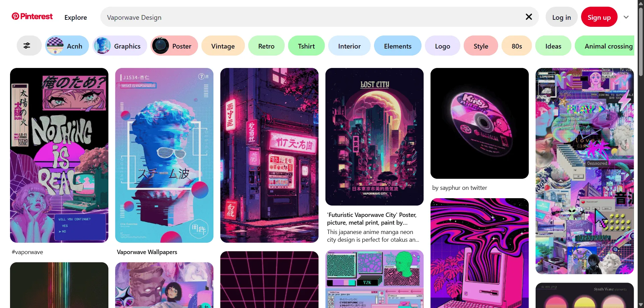
Task: Choose the Animal crossing filter chip
Action: [x=605, y=46]
